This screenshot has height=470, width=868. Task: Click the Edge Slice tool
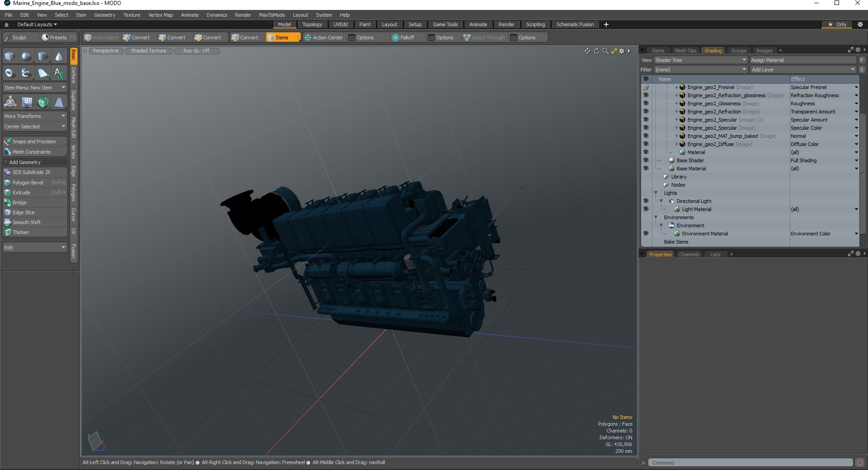click(35, 212)
